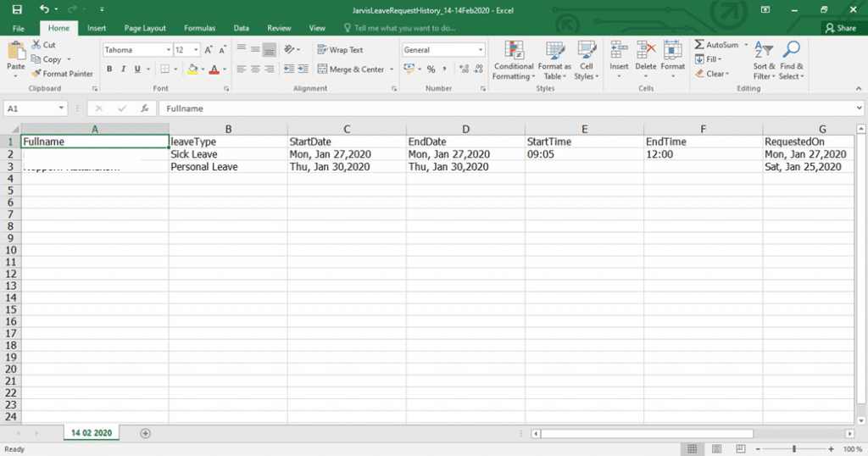
Task: Toggle Wrap Text for the cell
Action: pos(340,50)
